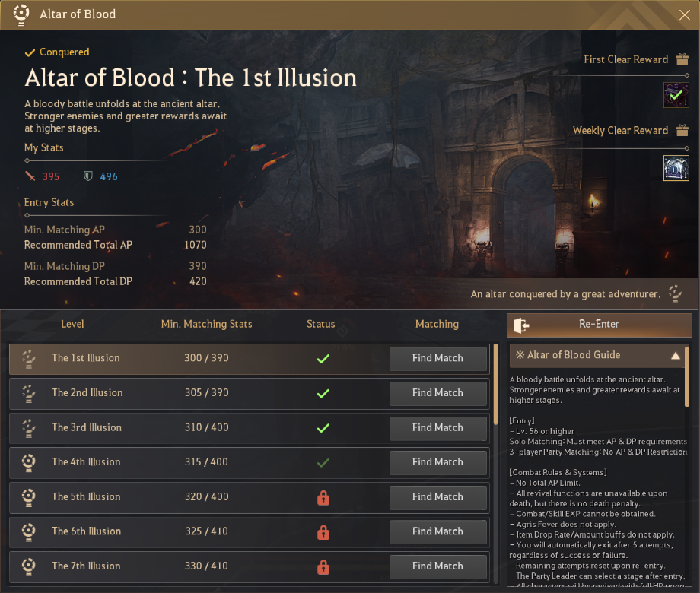Click Find Match for The 4th Illusion
This screenshot has height=593, width=700.
point(437,462)
